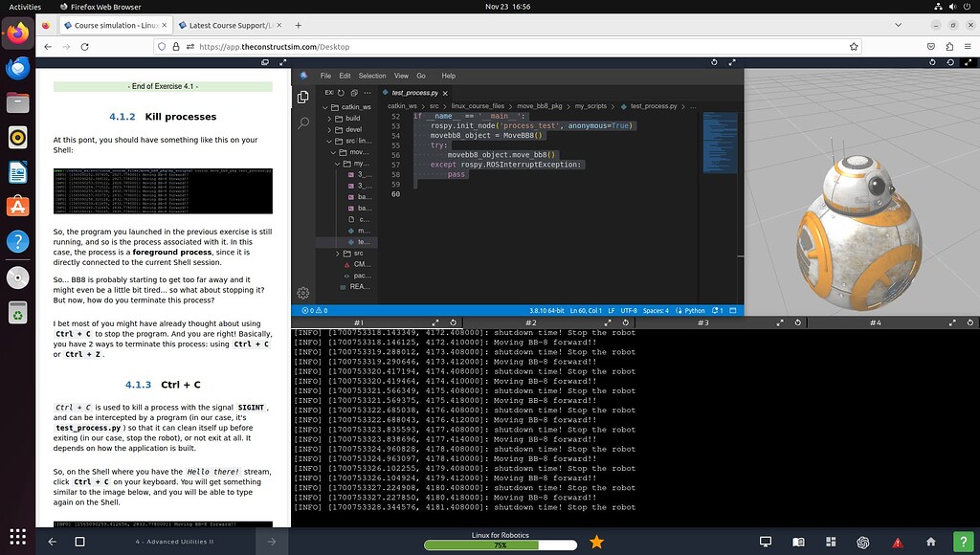Open the Explorer panel in the IDE sidebar
Viewport: 980px width, 555px height.
pyautogui.click(x=301, y=98)
